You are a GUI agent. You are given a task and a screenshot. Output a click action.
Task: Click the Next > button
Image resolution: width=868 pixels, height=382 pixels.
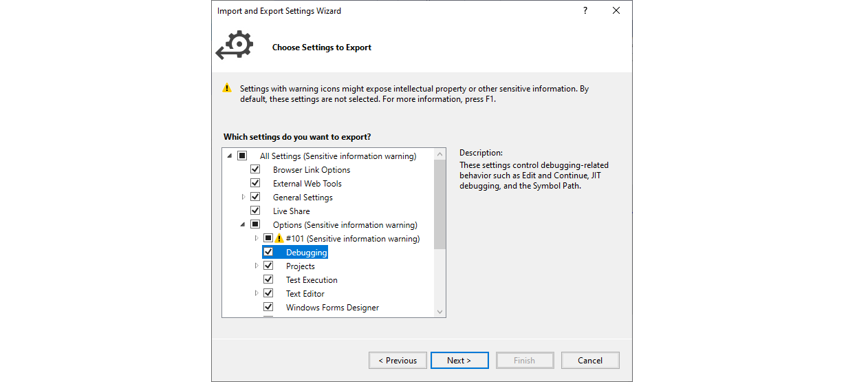[459, 360]
